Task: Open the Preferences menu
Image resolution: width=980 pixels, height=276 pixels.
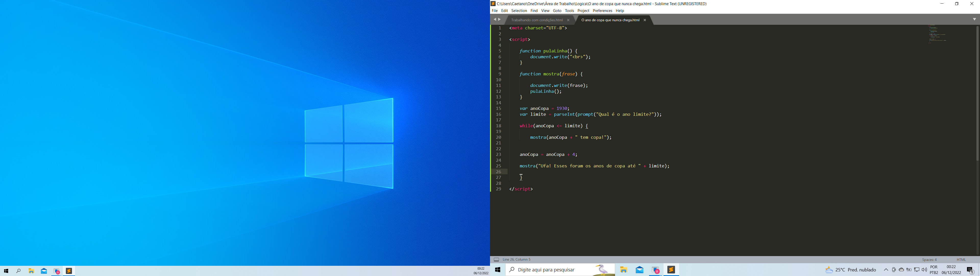Action: tap(602, 11)
